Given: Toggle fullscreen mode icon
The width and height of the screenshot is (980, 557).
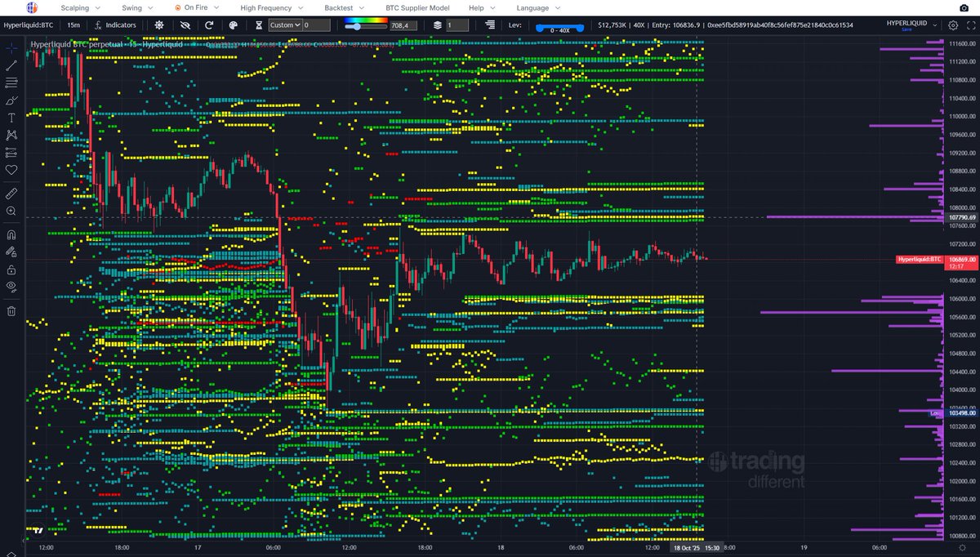Looking at the screenshot, I should click(x=969, y=25).
